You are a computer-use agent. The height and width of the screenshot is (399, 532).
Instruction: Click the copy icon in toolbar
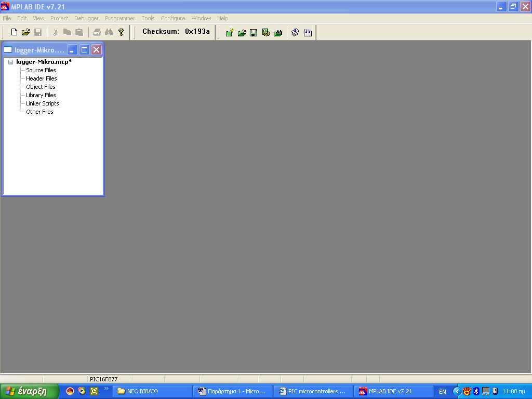(67, 32)
